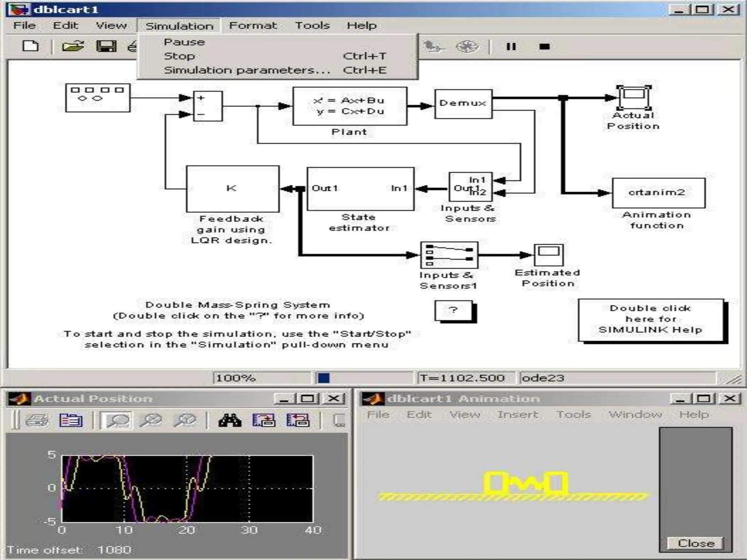Open scope parameters icon

[71, 420]
